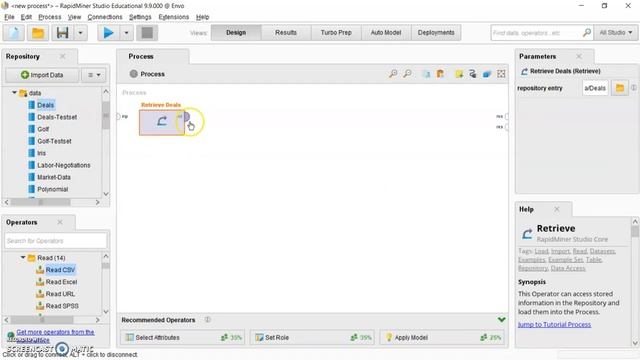The width and height of the screenshot is (640, 360).
Task: Click the Import Data button
Action: coord(42,75)
